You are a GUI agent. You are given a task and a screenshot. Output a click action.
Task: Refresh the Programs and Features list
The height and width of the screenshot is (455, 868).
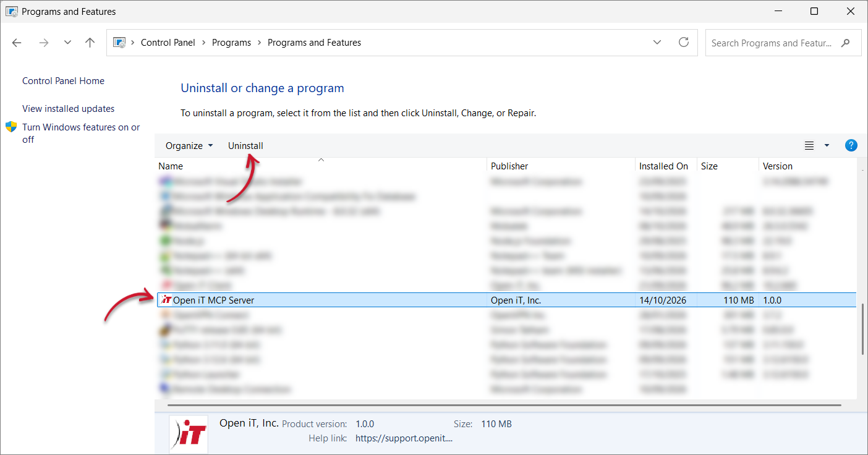[683, 42]
